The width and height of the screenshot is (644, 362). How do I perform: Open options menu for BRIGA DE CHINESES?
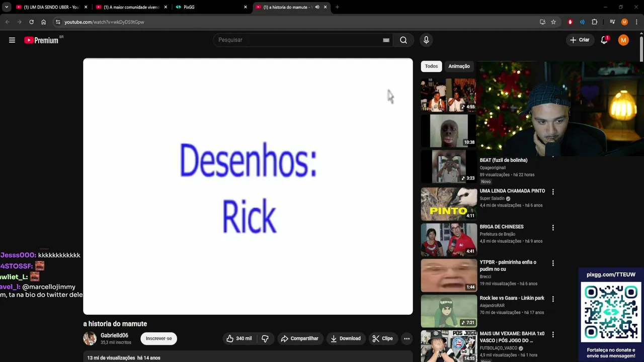click(553, 227)
